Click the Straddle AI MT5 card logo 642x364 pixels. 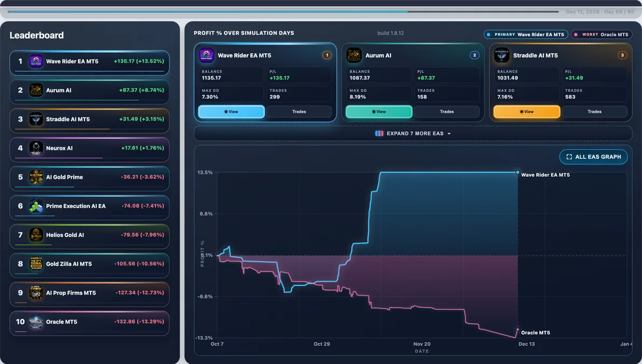(x=501, y=55)
